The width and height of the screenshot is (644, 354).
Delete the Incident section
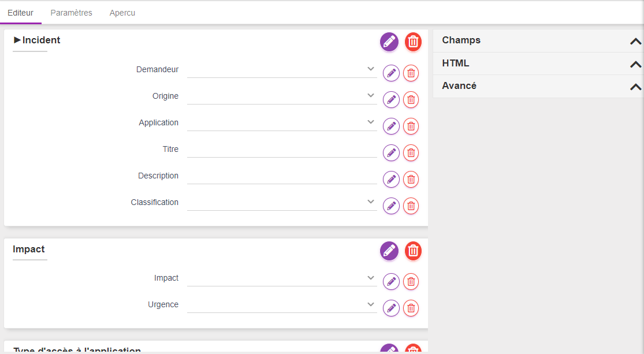click(413, 42)
